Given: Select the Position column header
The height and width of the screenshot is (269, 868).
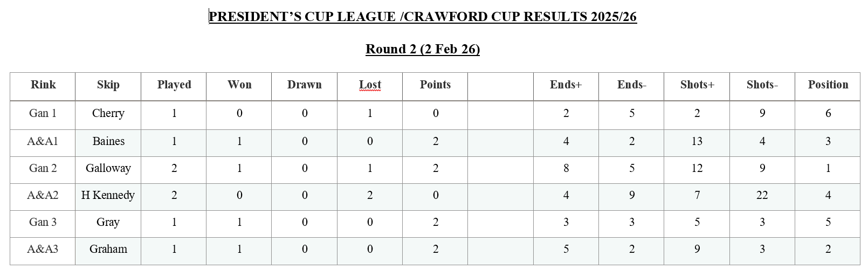Looking at the screenshot, I should (828, 85).
